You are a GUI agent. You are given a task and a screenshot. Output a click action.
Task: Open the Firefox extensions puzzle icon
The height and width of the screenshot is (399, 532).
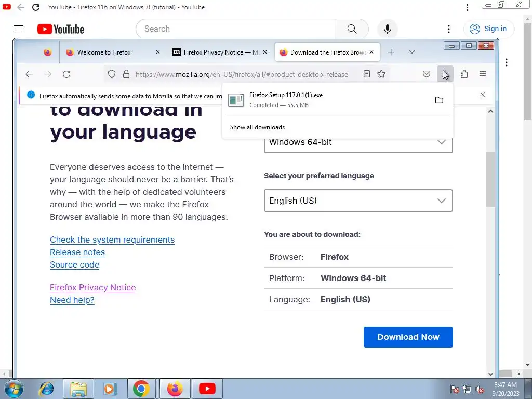[464, 74]
